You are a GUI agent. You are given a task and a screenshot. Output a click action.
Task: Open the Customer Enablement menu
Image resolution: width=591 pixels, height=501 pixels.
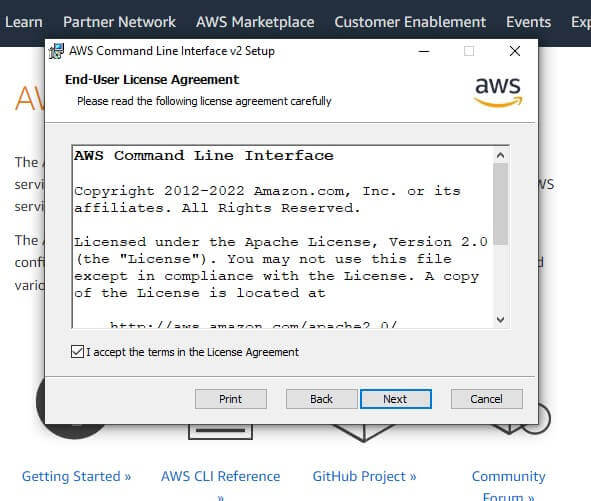[410, 22]
